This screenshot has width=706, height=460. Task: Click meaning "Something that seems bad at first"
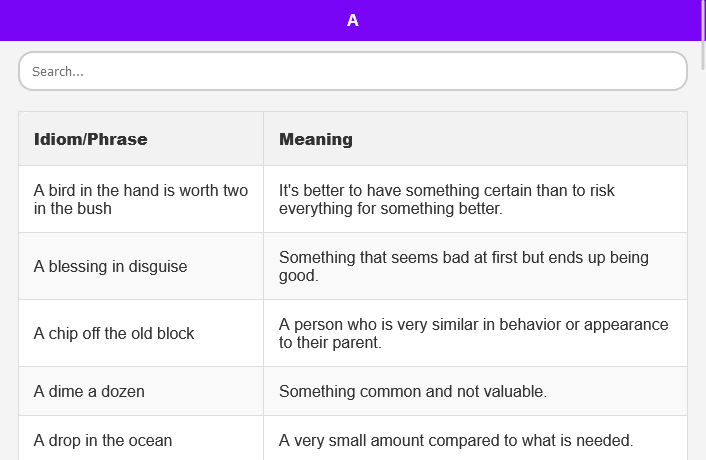coord(463,266)
